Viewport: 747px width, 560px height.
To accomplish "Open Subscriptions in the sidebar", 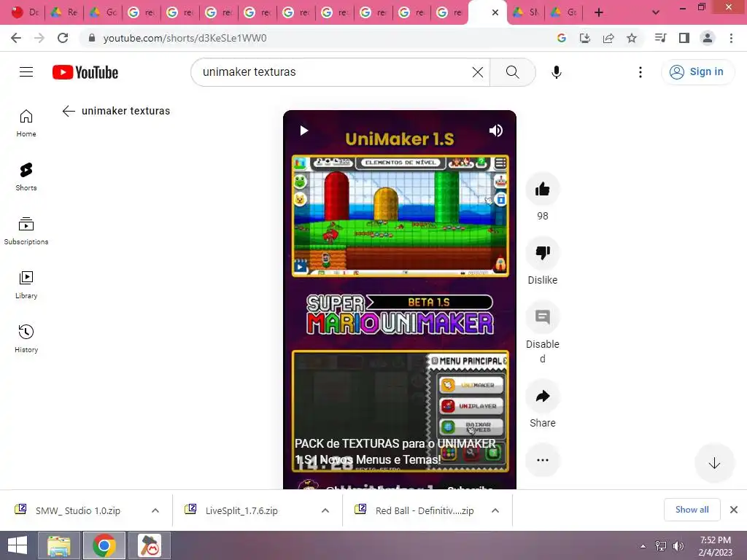I will click(x=26, y=231).
